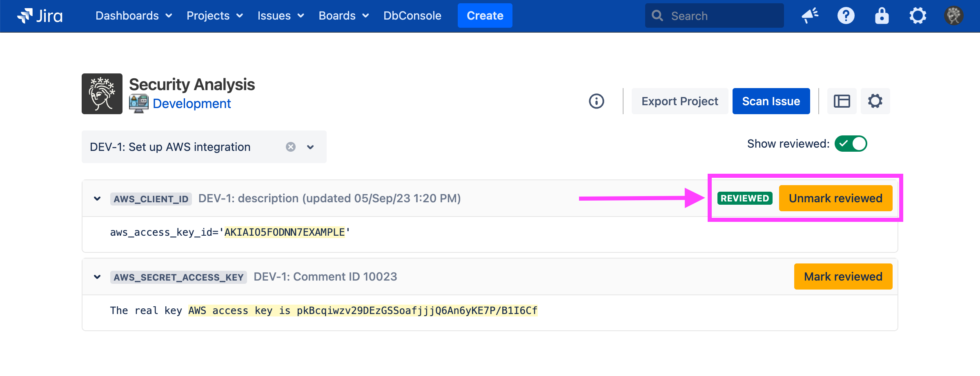Open the table layout view icon
Image resolution: width=980 pixels, height=376 pixels.
[842, 101]
